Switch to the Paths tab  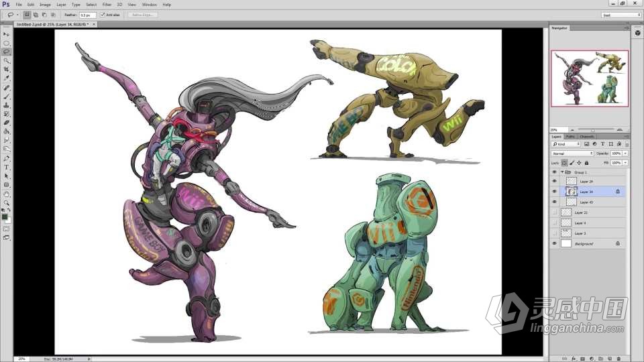click(570, 137)
